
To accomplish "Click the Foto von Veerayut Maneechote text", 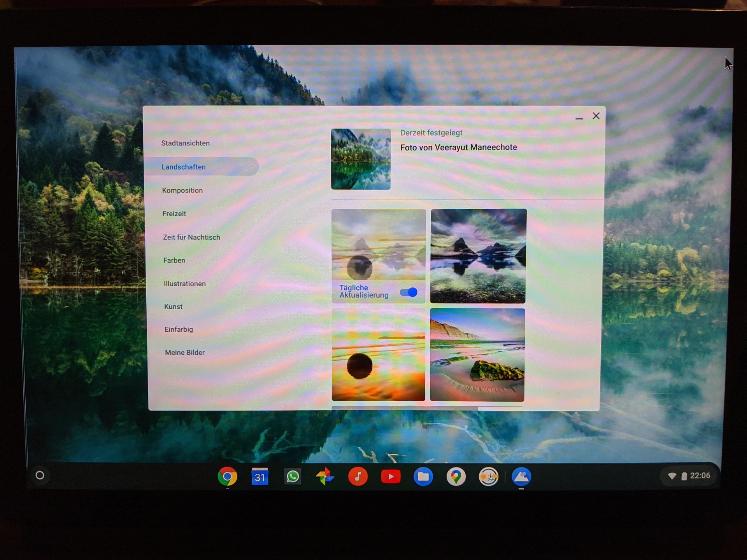I will [x=459, y=147].
